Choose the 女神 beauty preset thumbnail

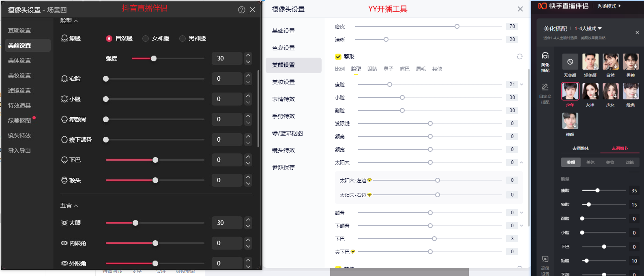590,91
